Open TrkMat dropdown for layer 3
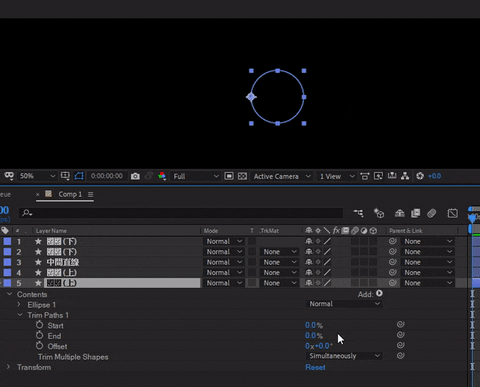 coord(279,262)
